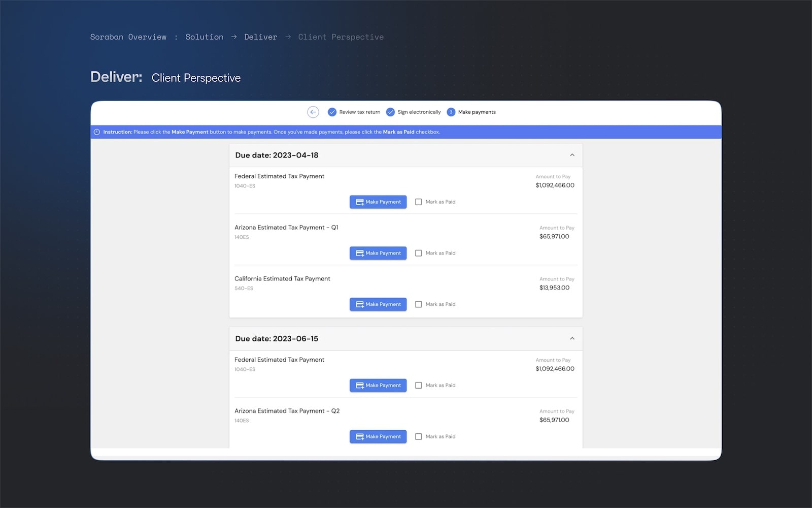This screenshot has width=812, height=508.
Task: Select the $65,971.00 amount for Arizona Q1
Action: [554, 236]
